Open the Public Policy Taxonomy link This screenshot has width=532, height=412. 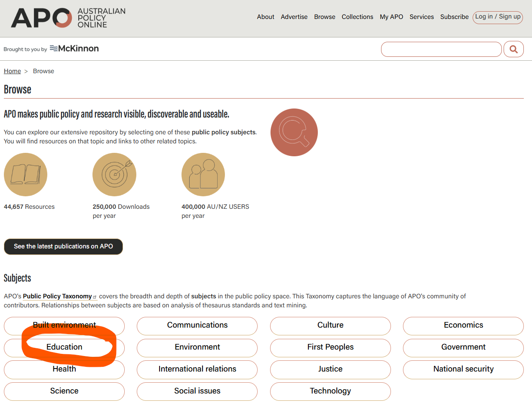(57, 296)
